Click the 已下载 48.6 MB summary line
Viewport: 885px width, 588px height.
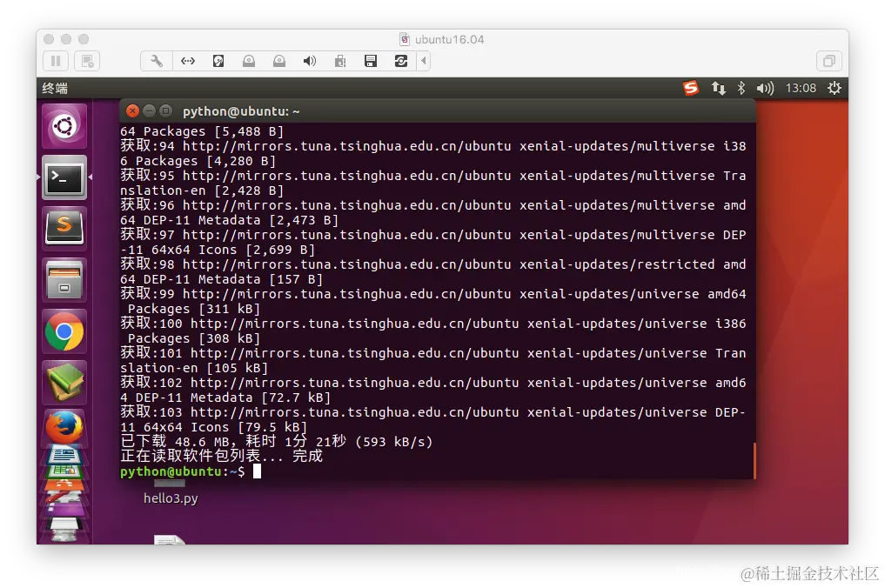click(277, 441)
